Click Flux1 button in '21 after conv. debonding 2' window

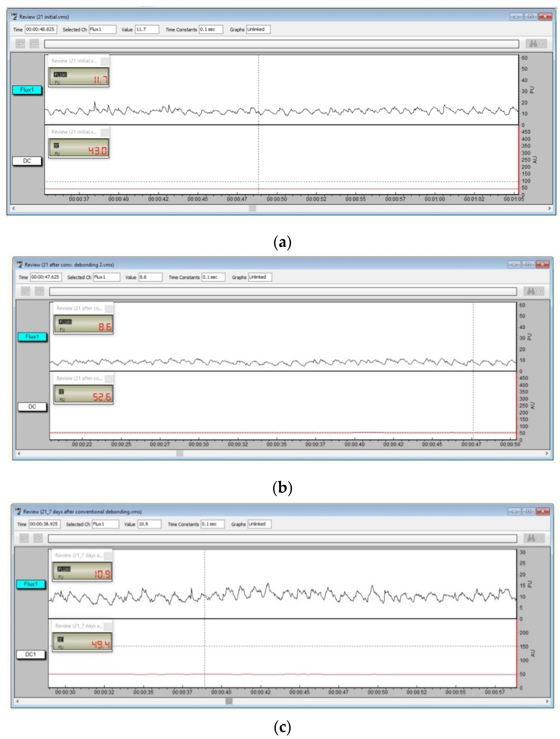tap(32, 337)
